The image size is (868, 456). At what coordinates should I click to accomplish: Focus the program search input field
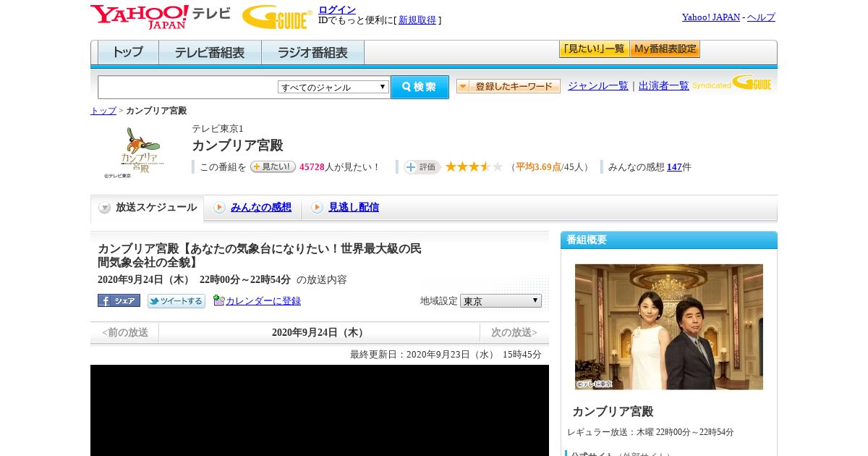point(188,87)
